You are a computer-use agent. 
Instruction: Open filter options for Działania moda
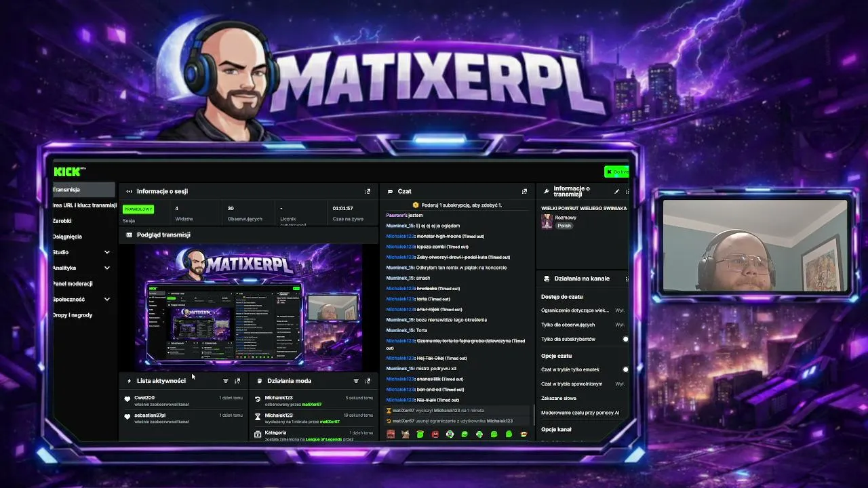356,381
